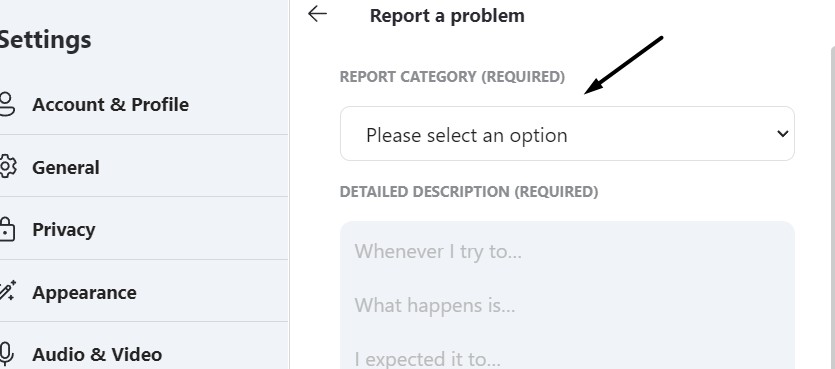835x369 pixels.
Task: Click the Account & Profile person icon
Action: 6,104
